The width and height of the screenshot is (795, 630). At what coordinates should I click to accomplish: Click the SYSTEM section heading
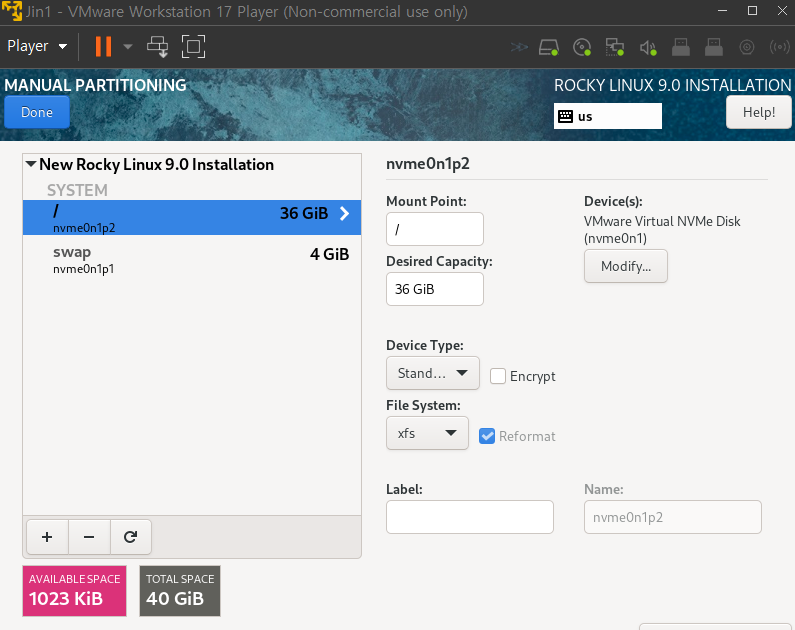point(77,190)
